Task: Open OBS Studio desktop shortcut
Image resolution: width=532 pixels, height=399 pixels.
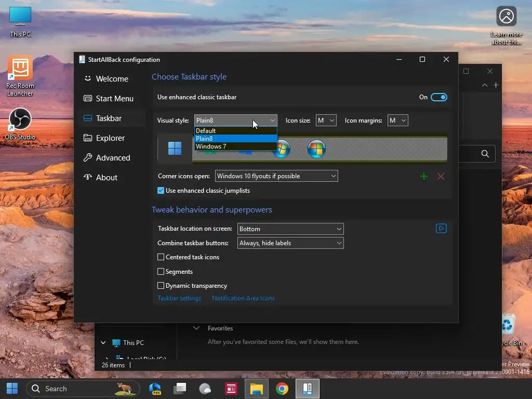Action: [x=20, y=124]
